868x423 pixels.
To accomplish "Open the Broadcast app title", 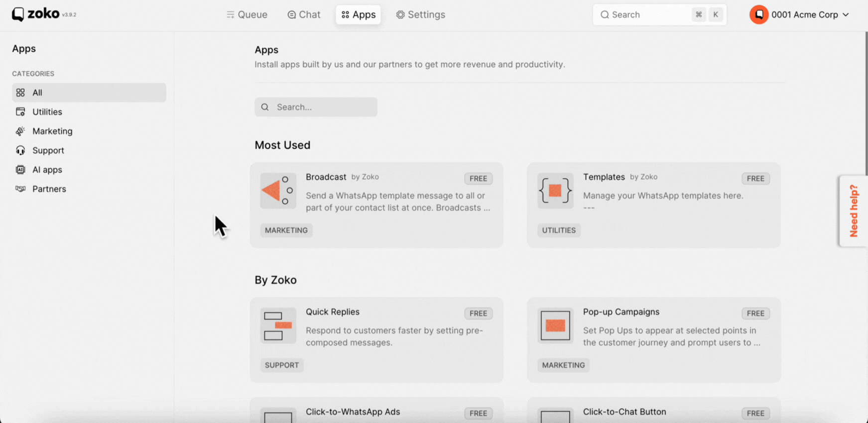I will coord(326,177).
